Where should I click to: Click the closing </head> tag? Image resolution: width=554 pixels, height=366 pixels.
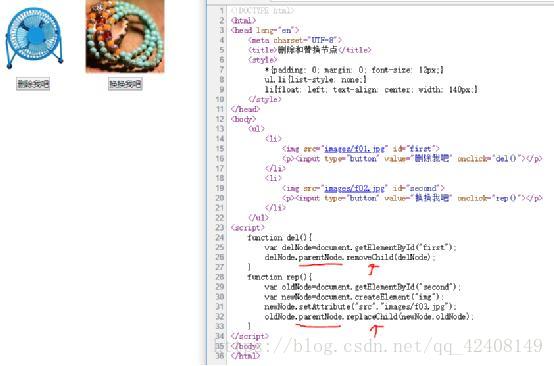(245, 109)
